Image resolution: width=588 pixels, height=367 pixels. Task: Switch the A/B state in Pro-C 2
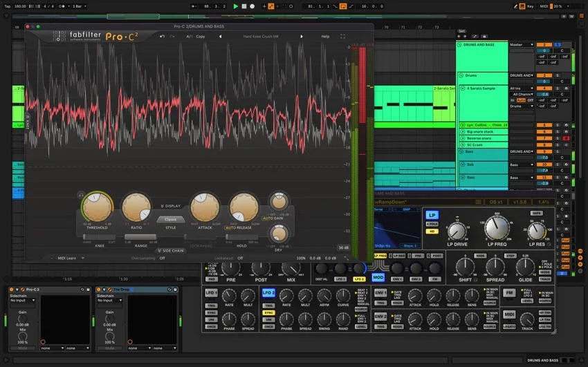click(x=189, y=37)
